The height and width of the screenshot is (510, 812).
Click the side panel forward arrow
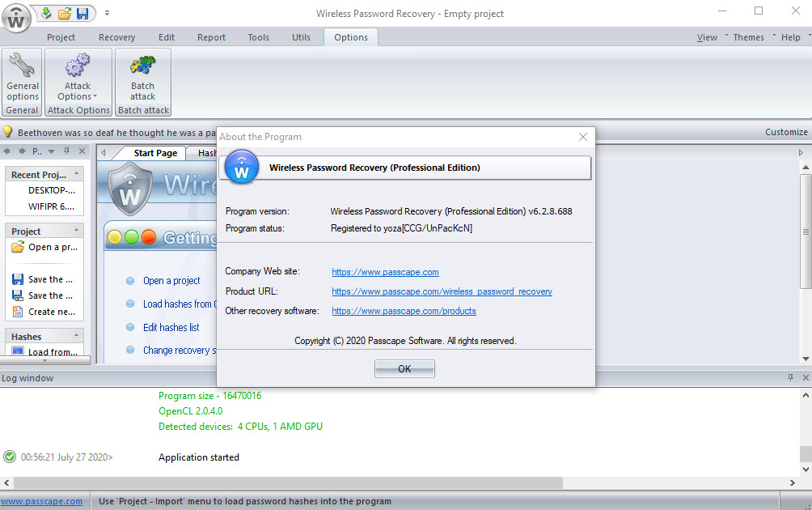23,151
